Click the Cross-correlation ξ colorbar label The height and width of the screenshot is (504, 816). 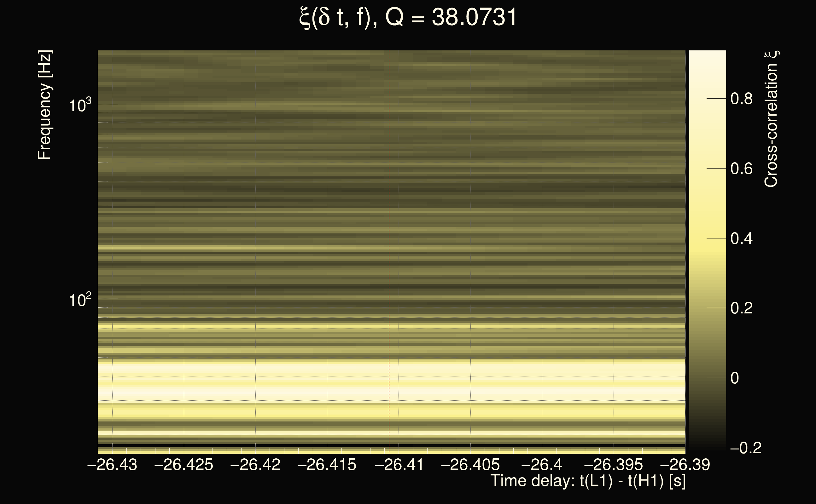tap(771, 119)
